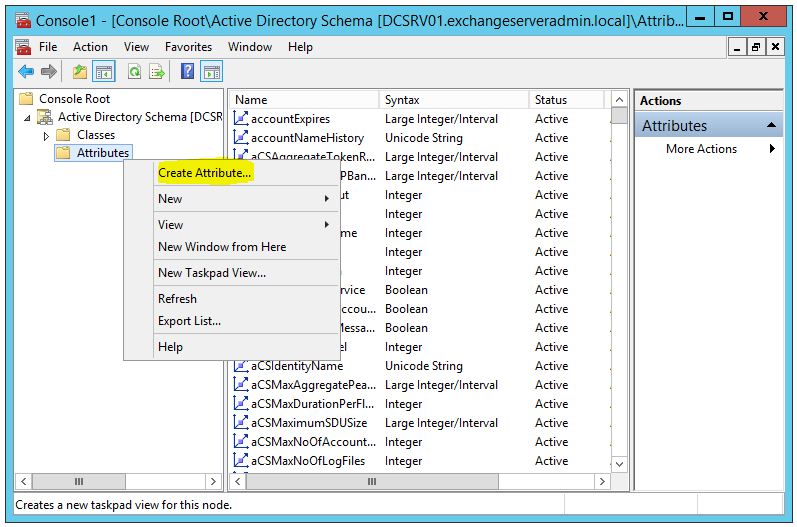Sort by the Syntax column header

point(454,100)
